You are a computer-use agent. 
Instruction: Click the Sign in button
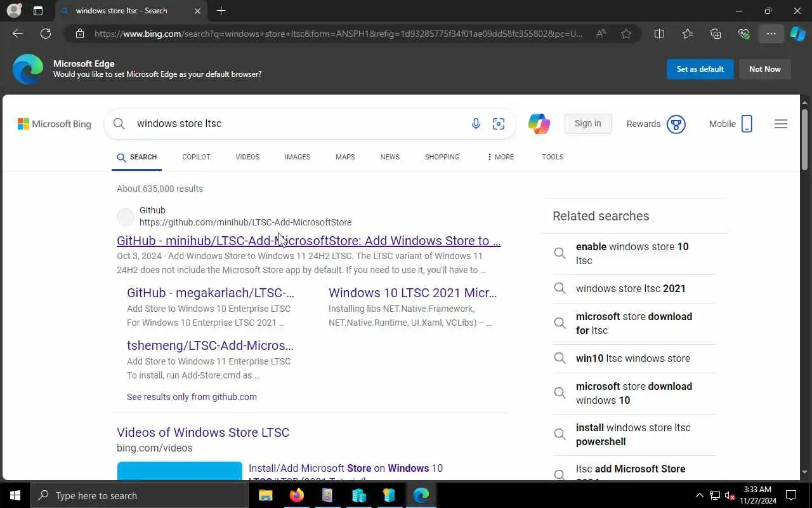[588, 124]
